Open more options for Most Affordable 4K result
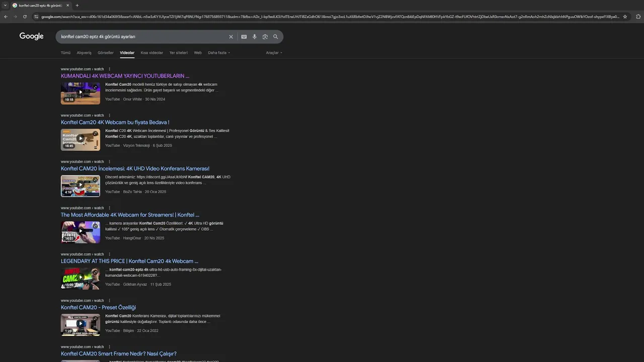Viewport: 644px width, 362px height. point(109,208)
